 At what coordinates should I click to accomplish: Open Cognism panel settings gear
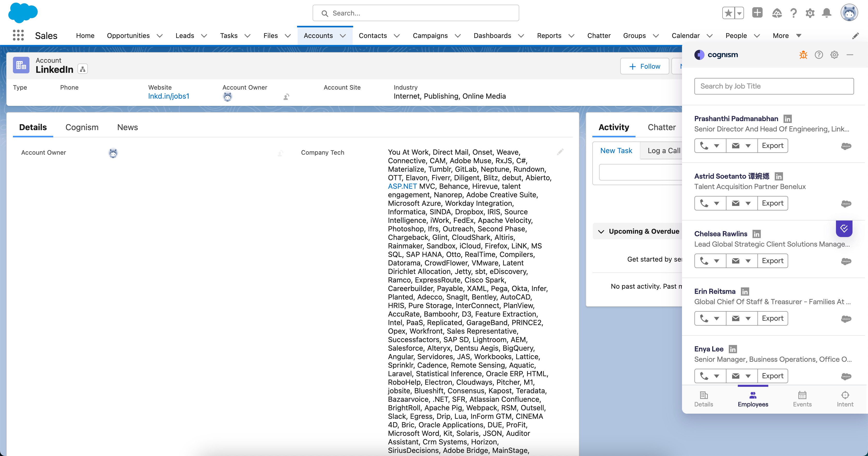834,54
